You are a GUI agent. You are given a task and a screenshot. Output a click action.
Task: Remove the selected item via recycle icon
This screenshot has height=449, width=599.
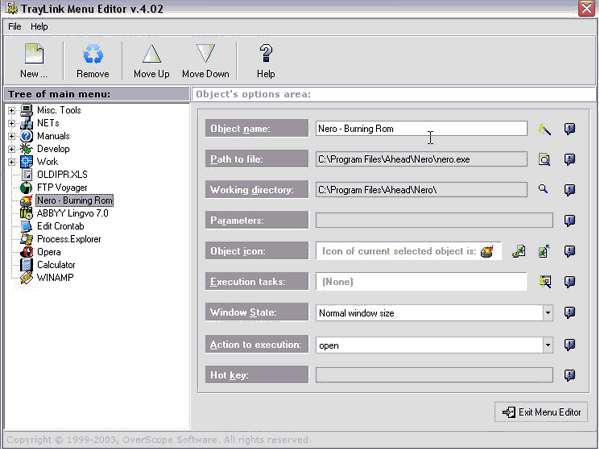tap(93, 54)
